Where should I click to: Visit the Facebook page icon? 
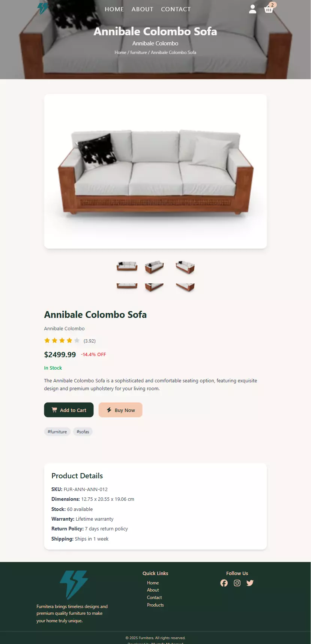tap(224, 583)
